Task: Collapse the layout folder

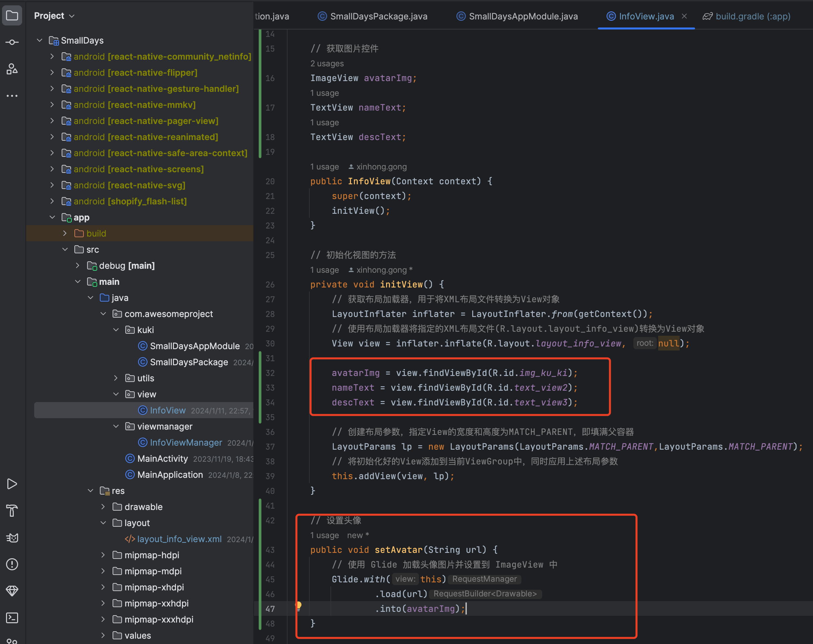Action: [103, 523]
